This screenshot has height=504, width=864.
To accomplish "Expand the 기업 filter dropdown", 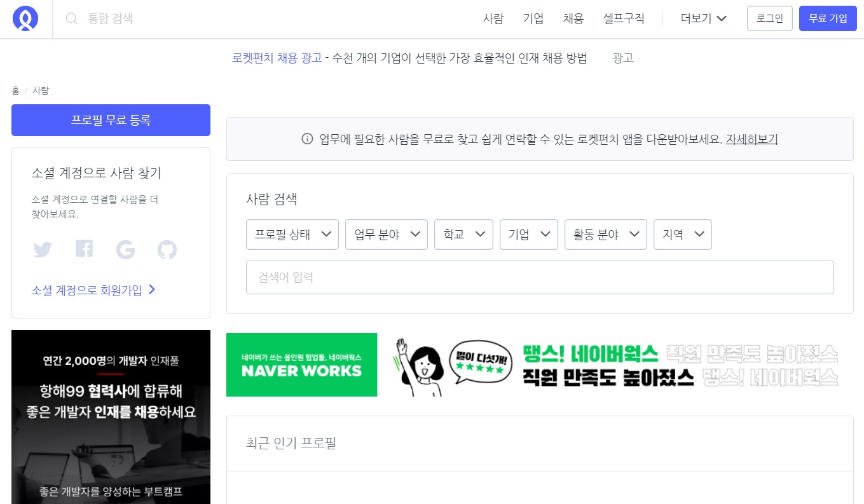I will click(x=529, y=235).
